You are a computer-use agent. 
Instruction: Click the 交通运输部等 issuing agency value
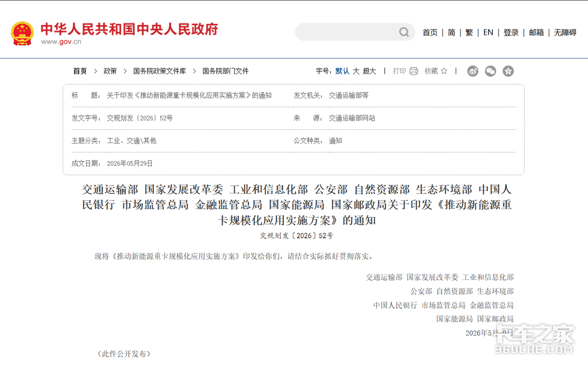pyautogui.click(x=349, y=96)
